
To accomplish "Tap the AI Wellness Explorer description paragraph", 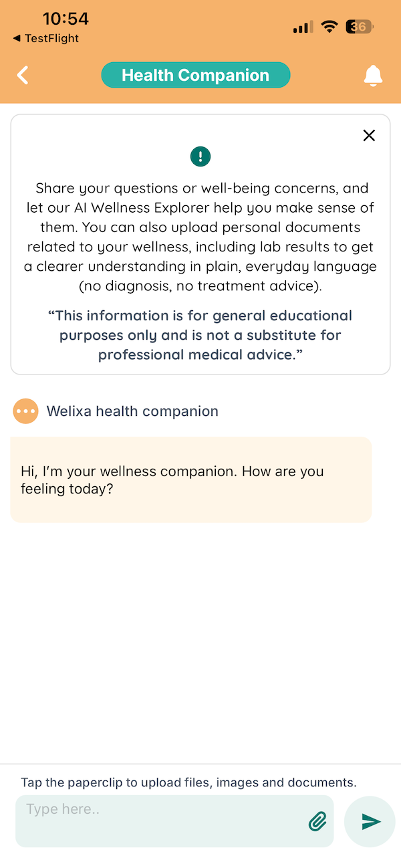I will coord(200,237).
